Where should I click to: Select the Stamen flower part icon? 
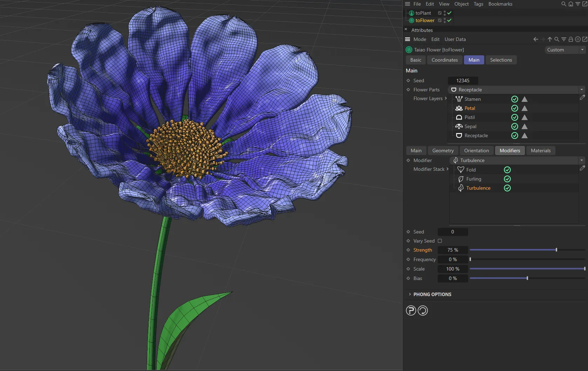tap(459, 99)
